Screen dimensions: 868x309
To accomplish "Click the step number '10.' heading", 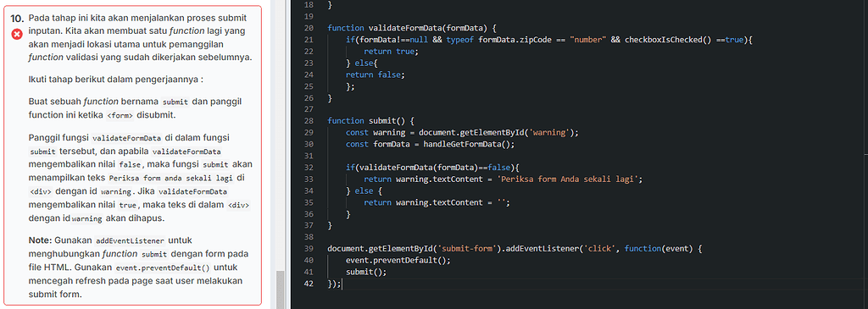I will 17,18.
